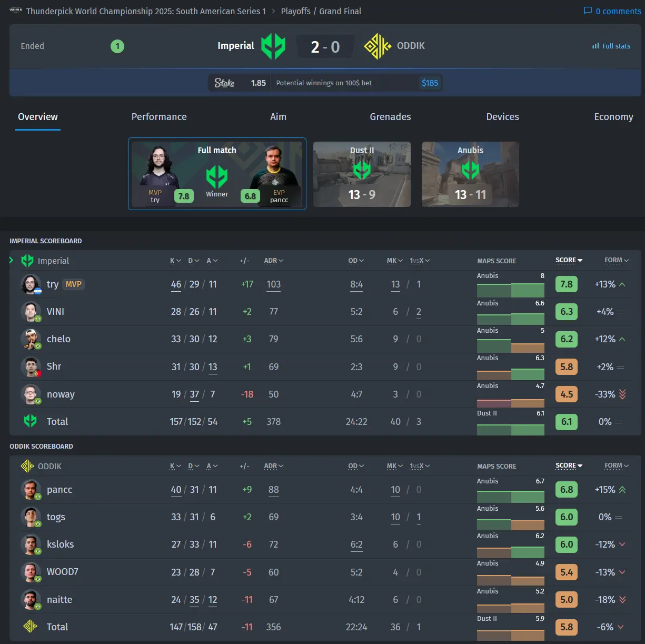645x644 pixels.
Task: Switch to the Aim tab
Action: (278, 117)
